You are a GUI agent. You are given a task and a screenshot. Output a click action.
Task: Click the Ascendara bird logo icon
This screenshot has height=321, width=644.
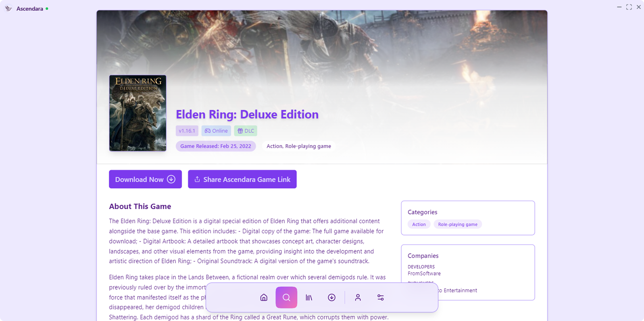pyautogui.click(x=8, y=8)
